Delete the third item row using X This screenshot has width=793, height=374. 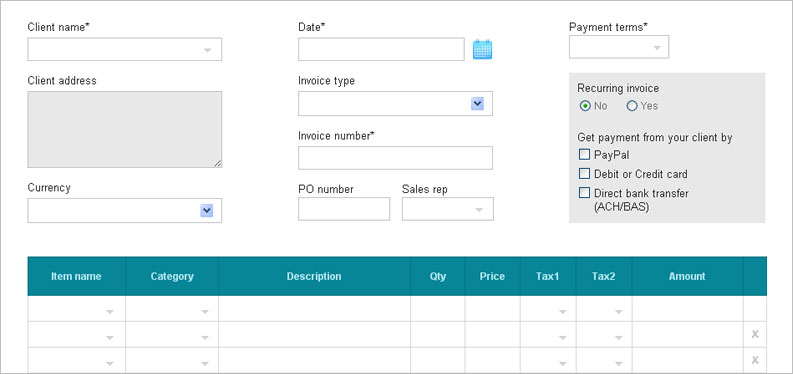(755, 360)
